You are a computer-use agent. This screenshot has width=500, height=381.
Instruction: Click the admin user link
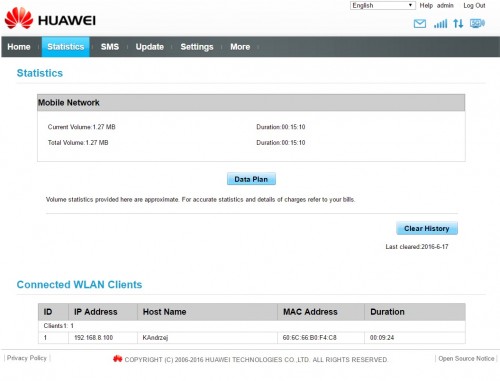(x=445, y=5)
